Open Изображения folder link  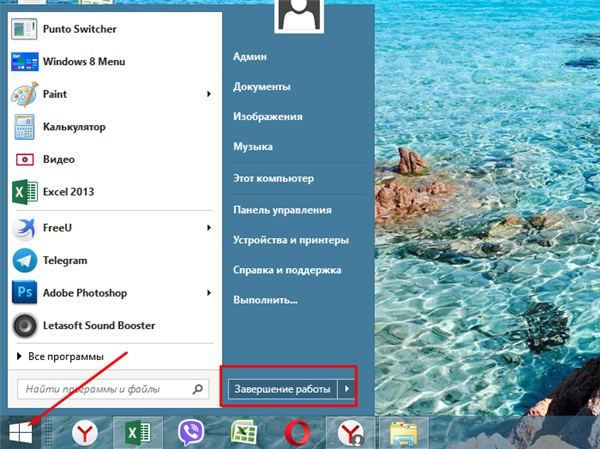pyautogui.click(x=268, y=117)
